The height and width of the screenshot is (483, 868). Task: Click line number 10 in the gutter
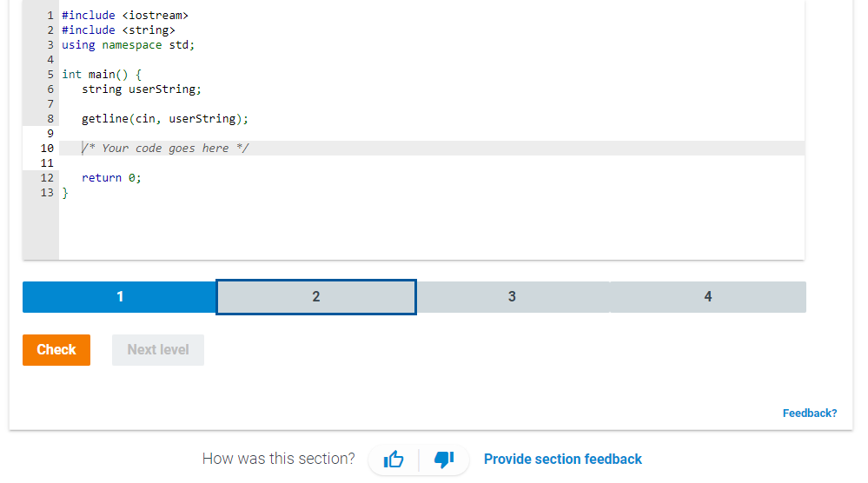click(47, 149)
